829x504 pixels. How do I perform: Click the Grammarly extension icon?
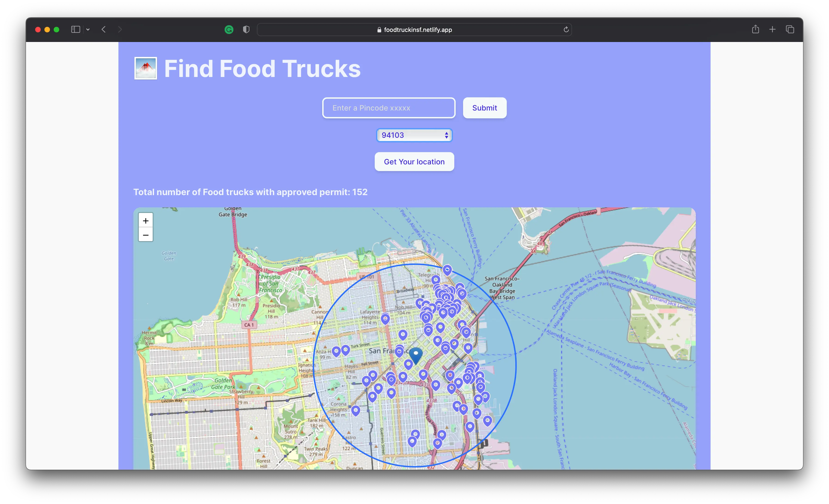[229, 30]
